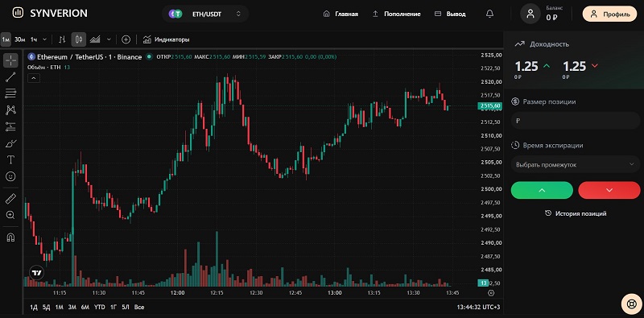Viewport: 644px width, 318px height.
Task: Click the volume value label 13 on axis
Action: [484, 283]
